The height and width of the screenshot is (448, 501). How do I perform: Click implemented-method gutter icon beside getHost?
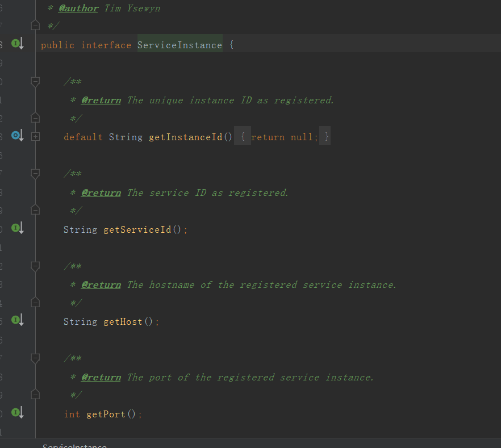point(17,320)
